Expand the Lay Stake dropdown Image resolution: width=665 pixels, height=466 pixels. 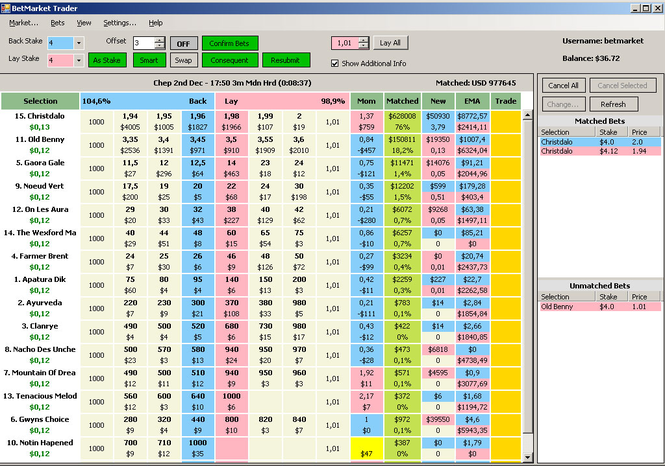point(79,60)
